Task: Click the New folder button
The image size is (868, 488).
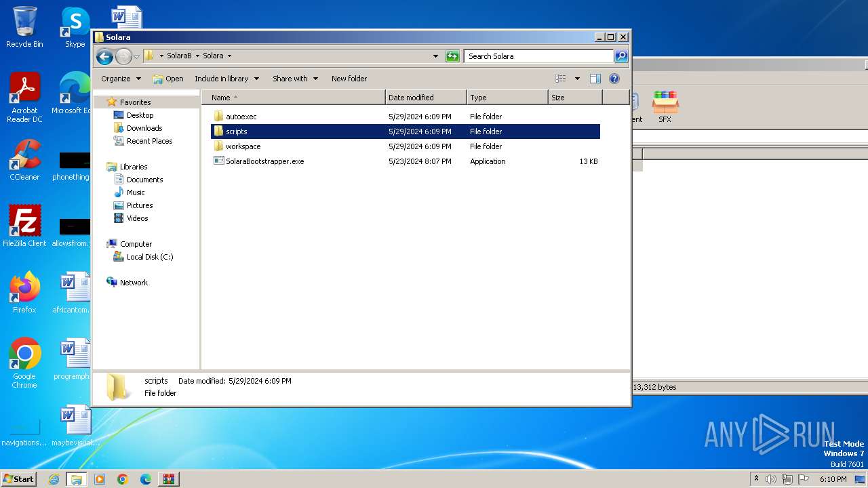Action: click(x=349, y=79)
